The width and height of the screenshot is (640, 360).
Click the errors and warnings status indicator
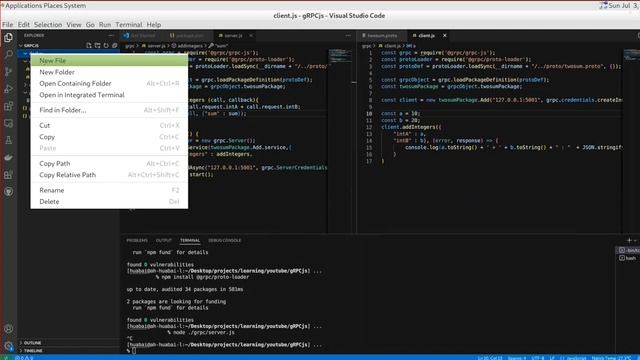(x=24, y=358)
